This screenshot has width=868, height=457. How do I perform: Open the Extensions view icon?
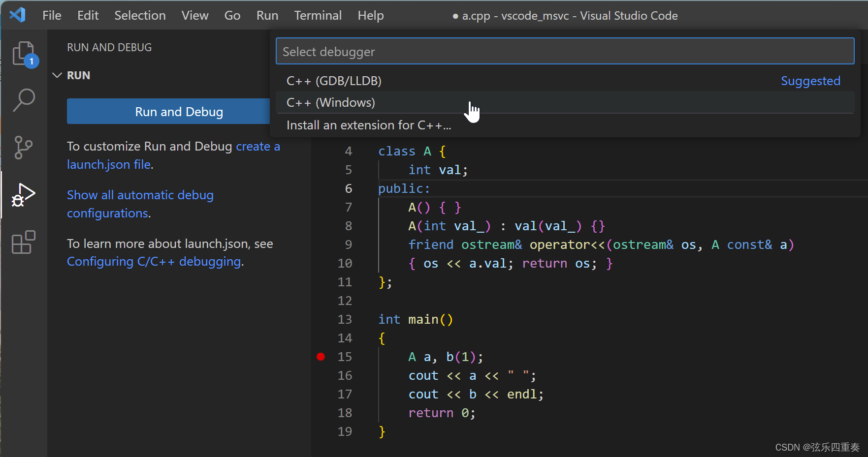coord(24,242)
